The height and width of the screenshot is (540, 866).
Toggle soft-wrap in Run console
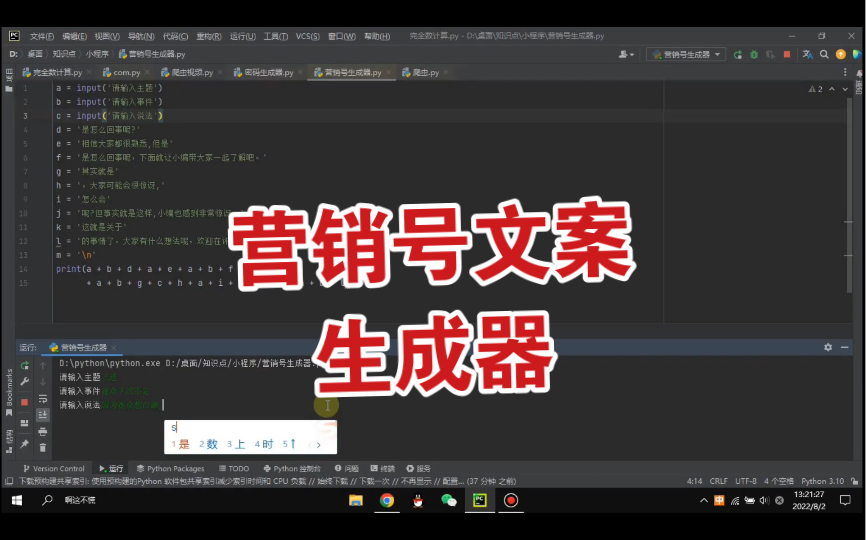coord(43,399)
